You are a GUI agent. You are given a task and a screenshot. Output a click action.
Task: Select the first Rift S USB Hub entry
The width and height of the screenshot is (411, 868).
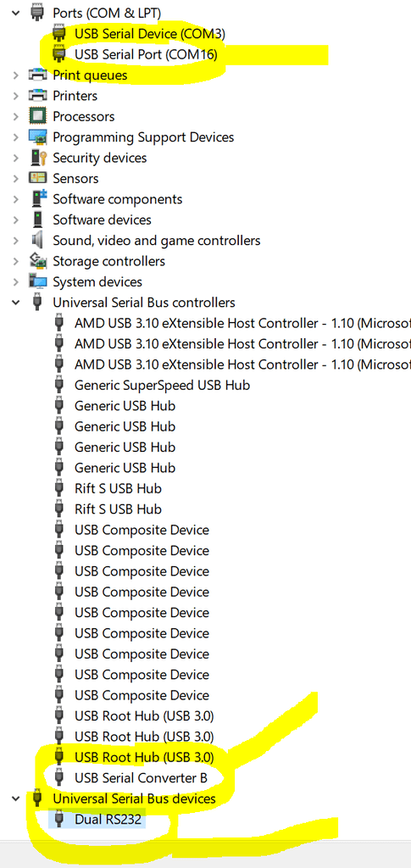pyautogui.click(x=118, y=488)
